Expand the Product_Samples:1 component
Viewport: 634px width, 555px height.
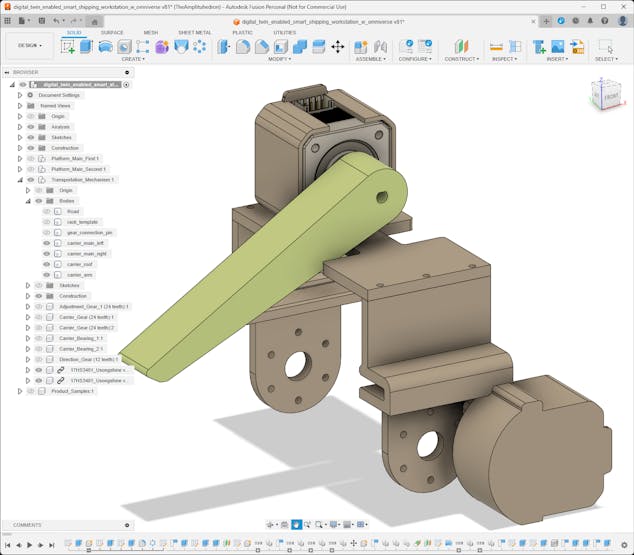click(x=19, y=391)
